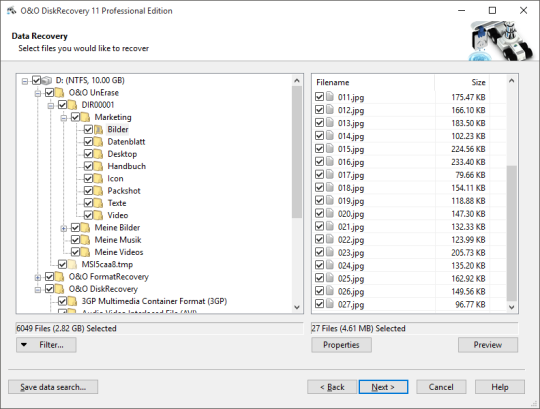Screen dimensions: 540x409
Task: Go Back to previous step
Action: [332, 387]
